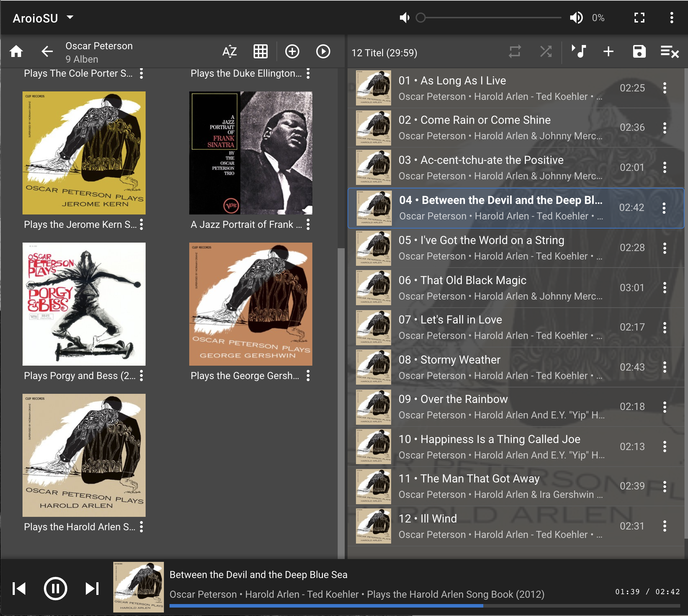Open options for Between the Devil track
The height and width of the screenshot is (616, 688).
[x=664, y=208]
